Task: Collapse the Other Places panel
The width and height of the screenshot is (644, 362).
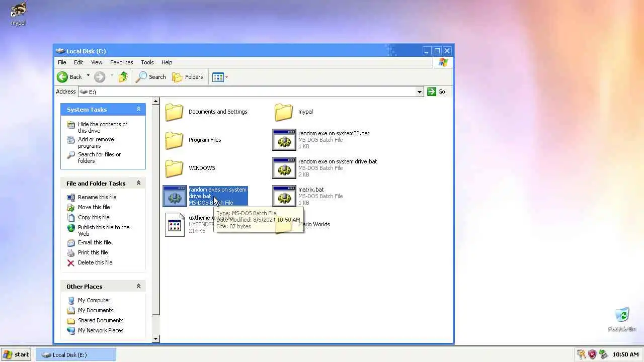Action: coord(138,286)
